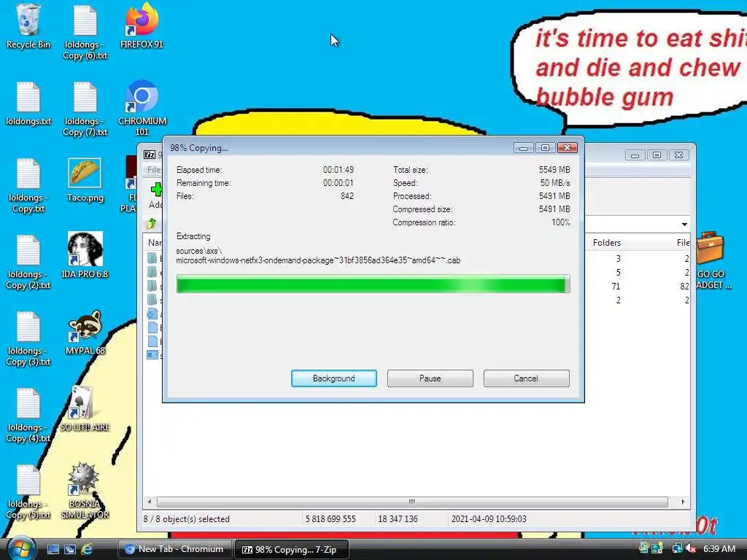The height and width of the screenshot is (560, 747).
Task: Minimize the 98% Copying dialog
Action: [523, 148]
